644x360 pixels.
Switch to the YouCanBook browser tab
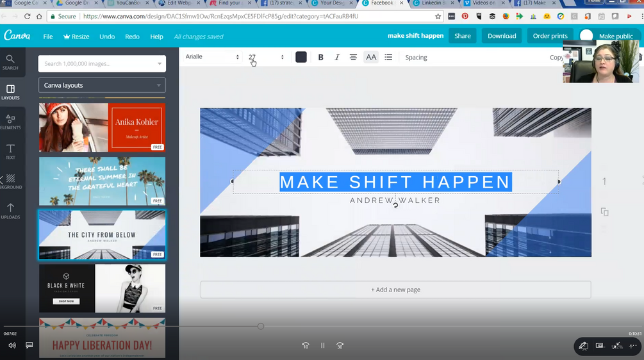tap(129, 3)
